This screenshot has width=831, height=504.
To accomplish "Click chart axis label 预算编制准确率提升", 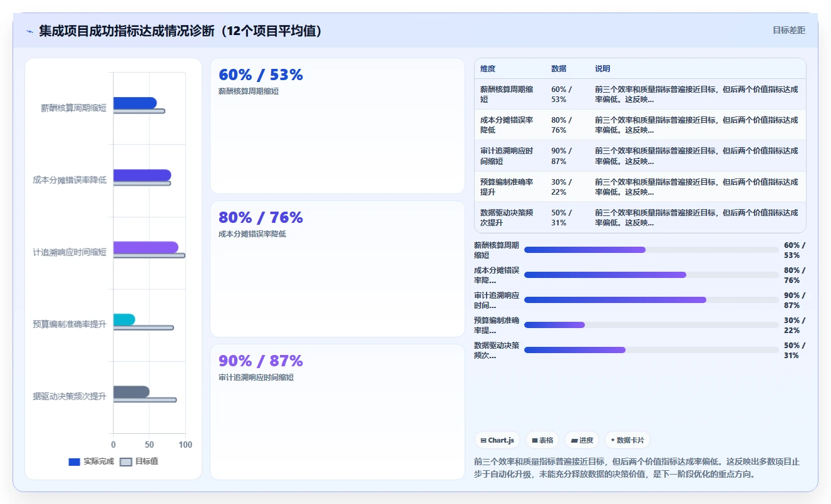I will [70, 324].
